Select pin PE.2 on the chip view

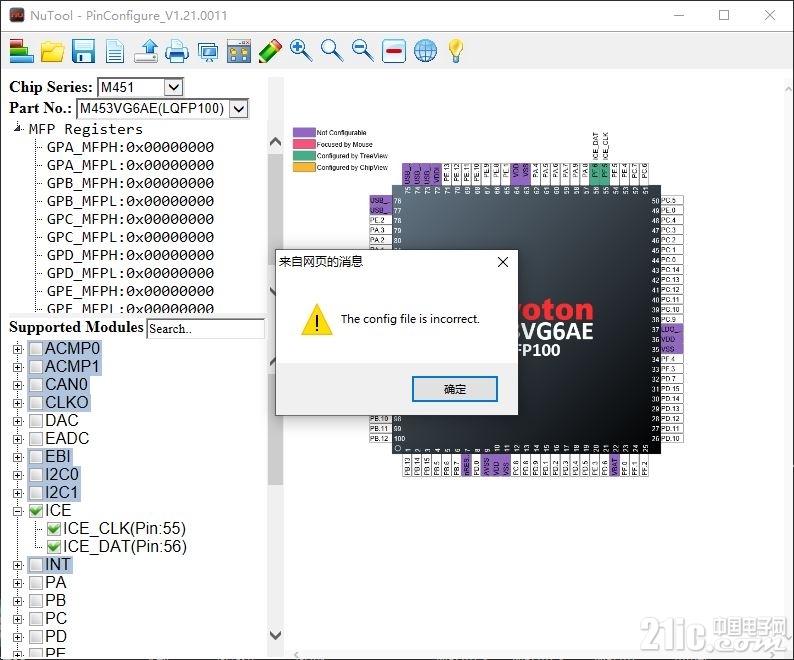[x=380, y=220]
